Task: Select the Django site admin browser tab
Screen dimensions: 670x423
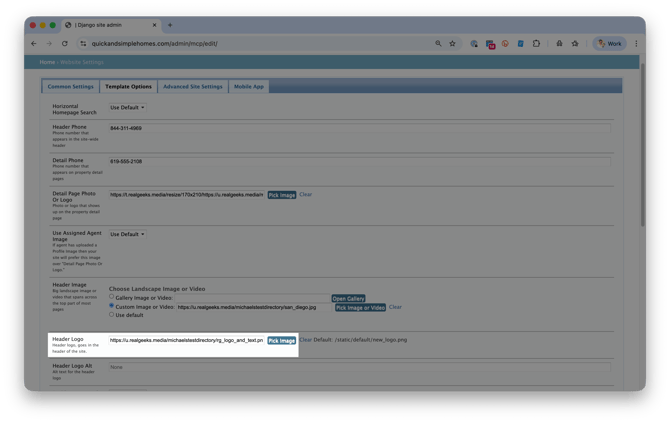Action: tap(111, 25)
